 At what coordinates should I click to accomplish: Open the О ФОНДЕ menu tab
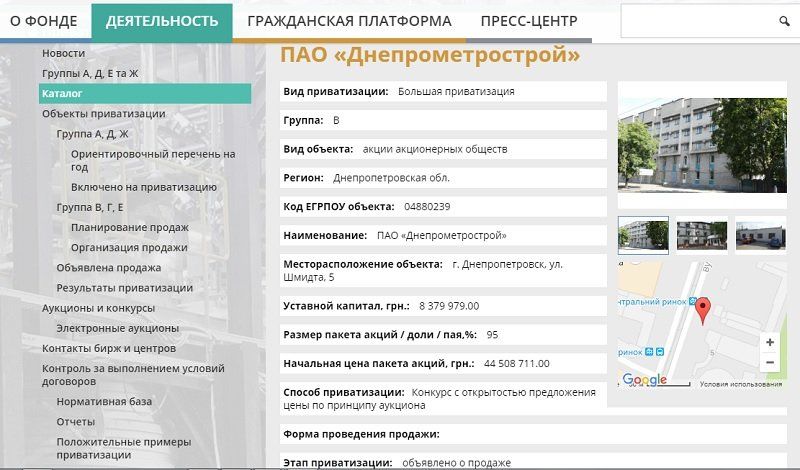point(45,21)
